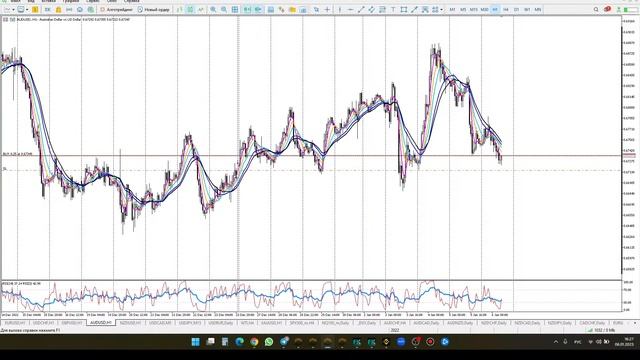Expand the graphical objects dropdown arrow
Image resolution: width=640 pixels, height=360 pixels.
click(x=441, y=9)
